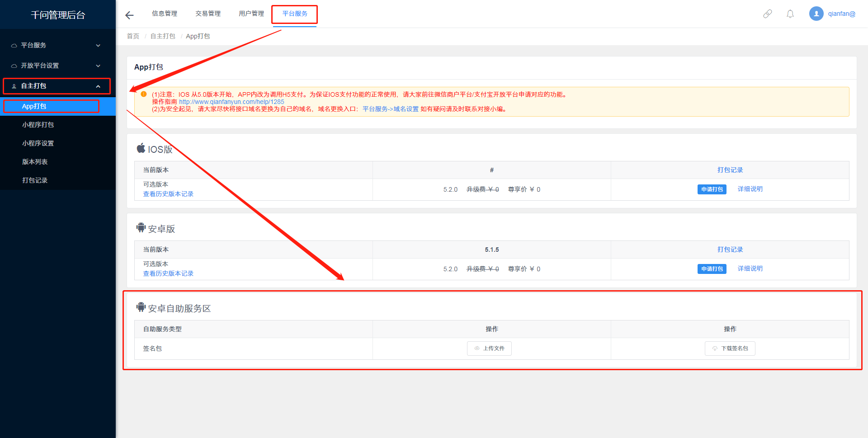Click the user avatar icon

(x=816, y=14)
